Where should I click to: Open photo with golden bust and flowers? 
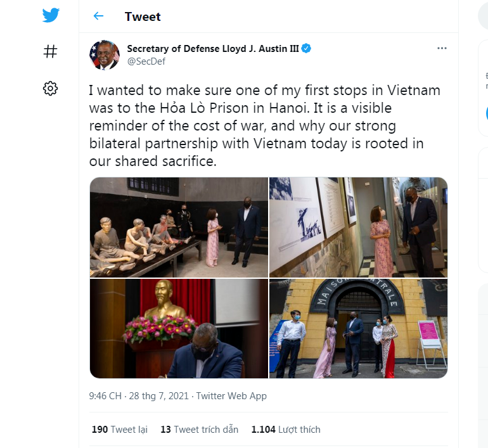pos(179,328)
